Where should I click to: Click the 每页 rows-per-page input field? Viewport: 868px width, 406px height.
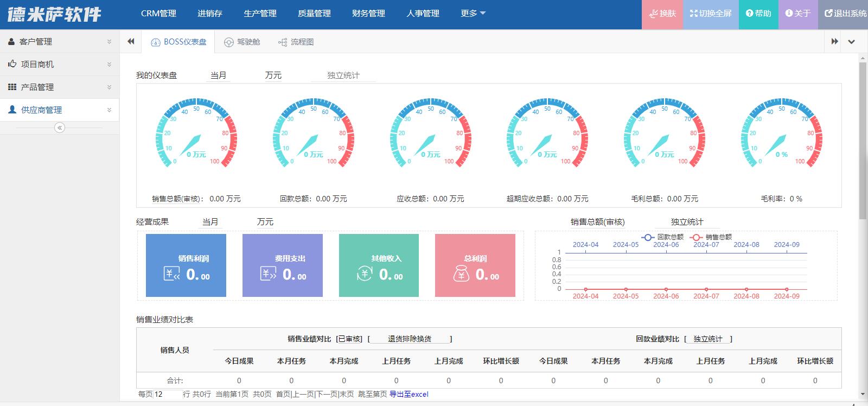tap(167, 394)
